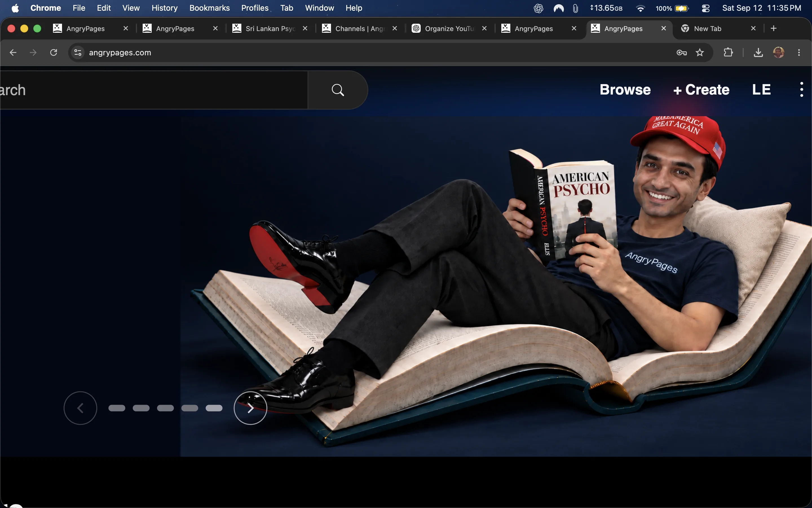Open the History menu
Screen dimensions: 812x508
(164, 8)
